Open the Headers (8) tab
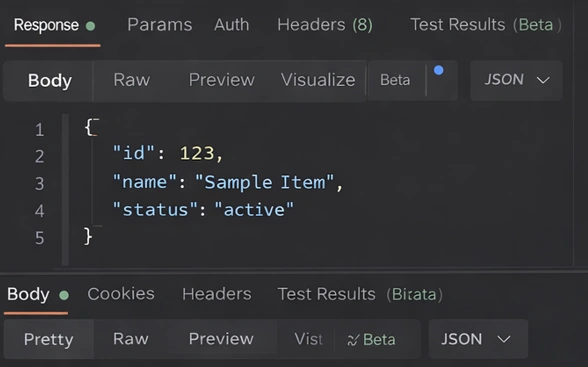588x367 pixels. click(325, 25)
